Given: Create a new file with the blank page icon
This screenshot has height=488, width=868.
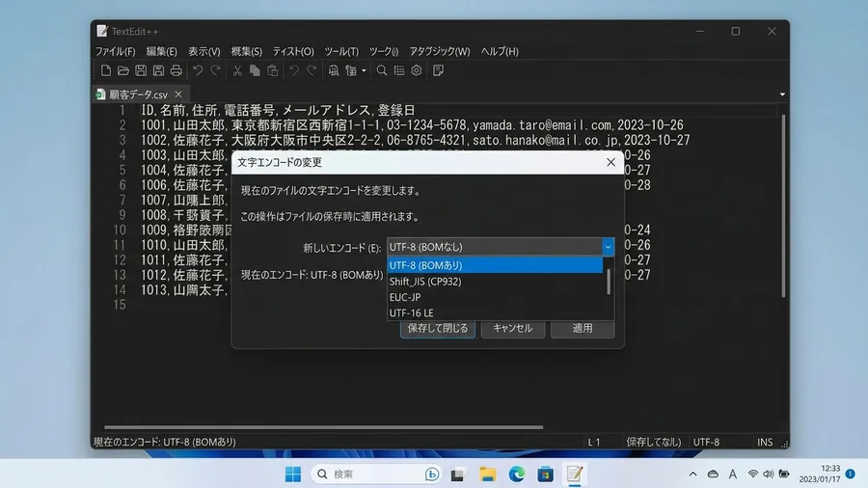Looking at the screenshot, I should coord(105,70).
